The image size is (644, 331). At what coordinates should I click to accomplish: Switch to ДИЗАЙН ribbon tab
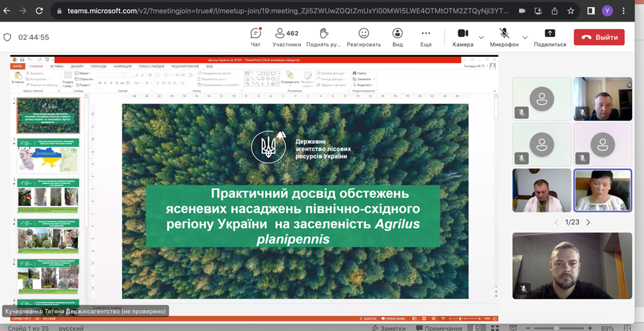click(77, 66)
